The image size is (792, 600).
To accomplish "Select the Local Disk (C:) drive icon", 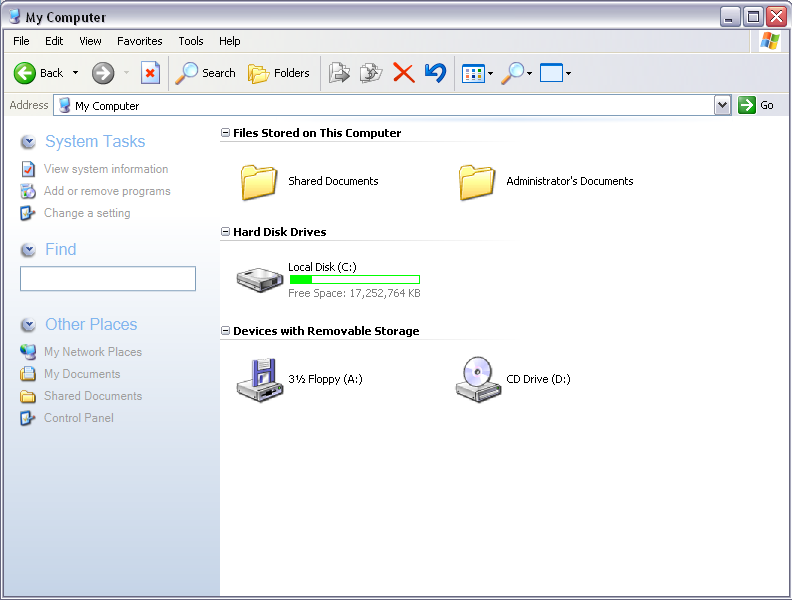I will (260, 280).
